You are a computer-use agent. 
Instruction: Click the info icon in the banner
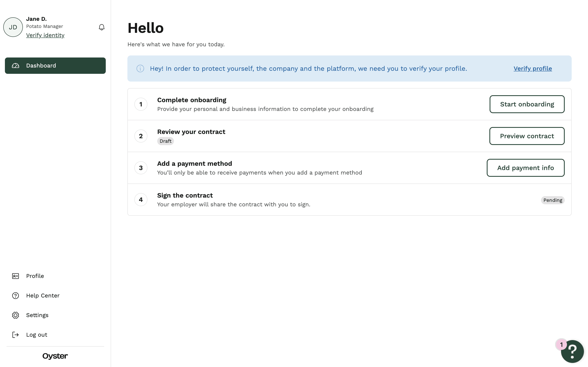[x=140, y=69]
